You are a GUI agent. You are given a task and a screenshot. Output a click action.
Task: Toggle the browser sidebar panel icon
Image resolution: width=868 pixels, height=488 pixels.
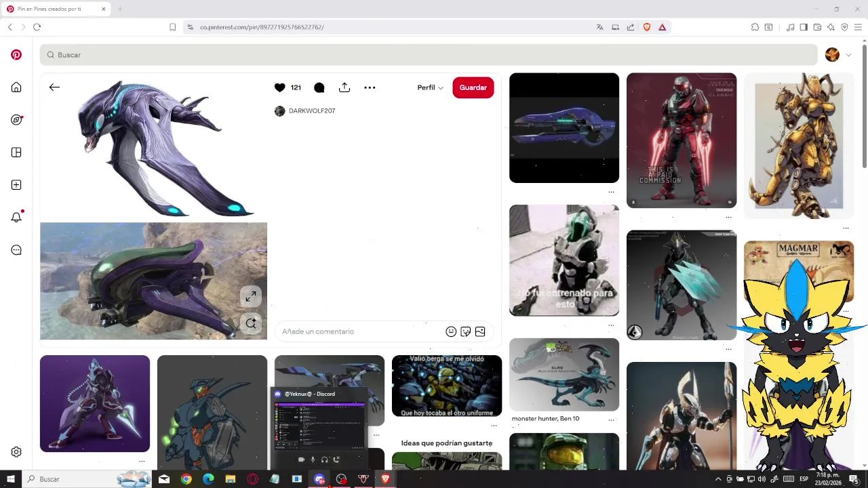[x=804, y=27]
